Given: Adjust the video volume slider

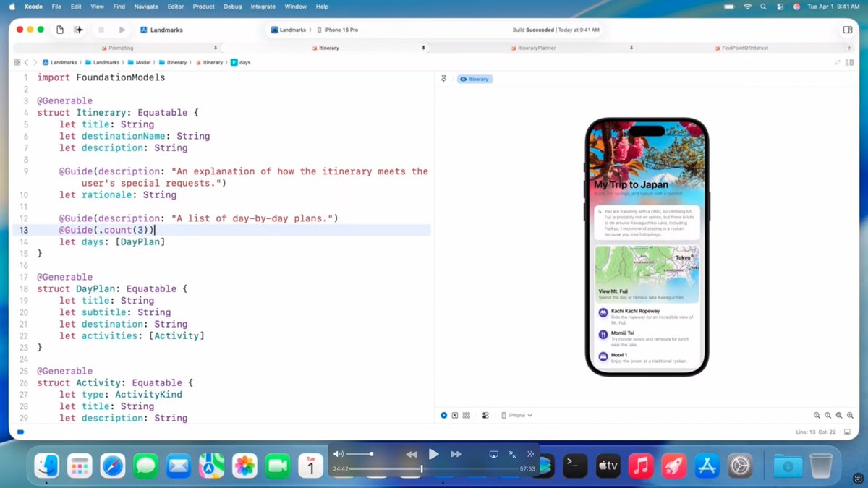Looking at the screenshot, I should [x=359, y=454].
